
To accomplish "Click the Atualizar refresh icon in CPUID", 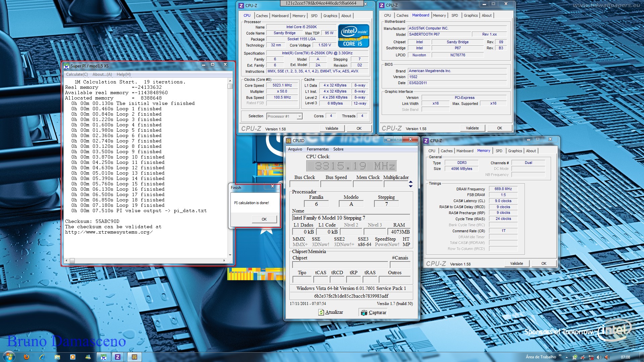I will click(321, 312).
